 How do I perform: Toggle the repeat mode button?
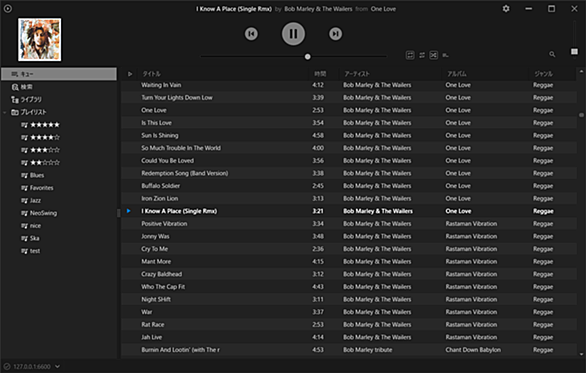[410, 55]
